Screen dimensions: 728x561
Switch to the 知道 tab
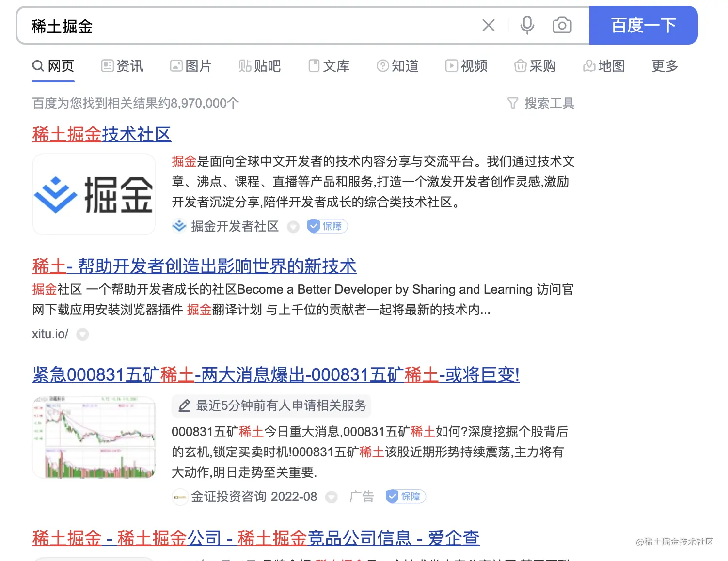coord(397,66)
